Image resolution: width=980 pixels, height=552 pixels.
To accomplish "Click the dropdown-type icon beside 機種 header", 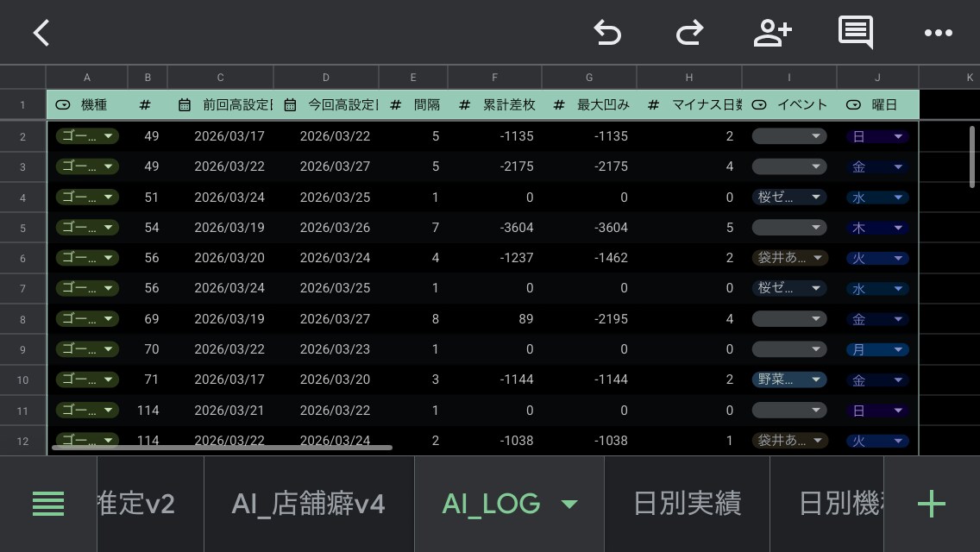I will [x=63, y=105].
